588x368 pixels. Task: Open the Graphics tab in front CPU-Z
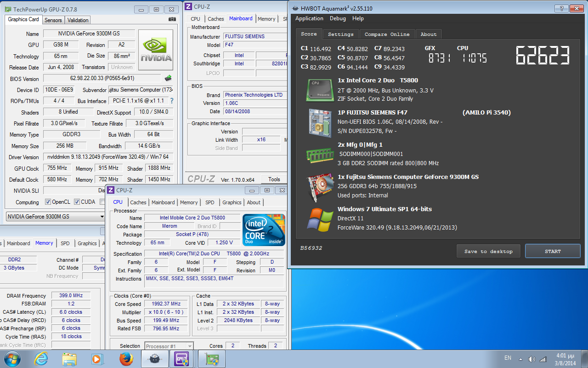[232, 202]
